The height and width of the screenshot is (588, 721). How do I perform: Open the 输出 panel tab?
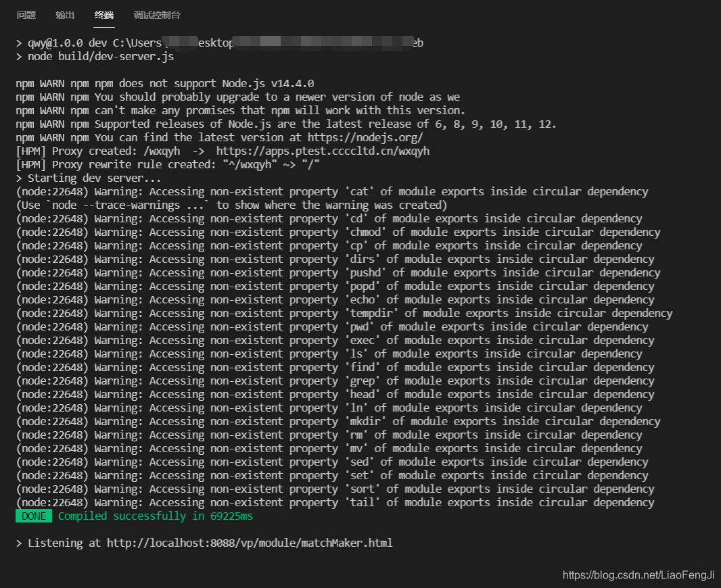pyautogui.click(x=65, y=15)
